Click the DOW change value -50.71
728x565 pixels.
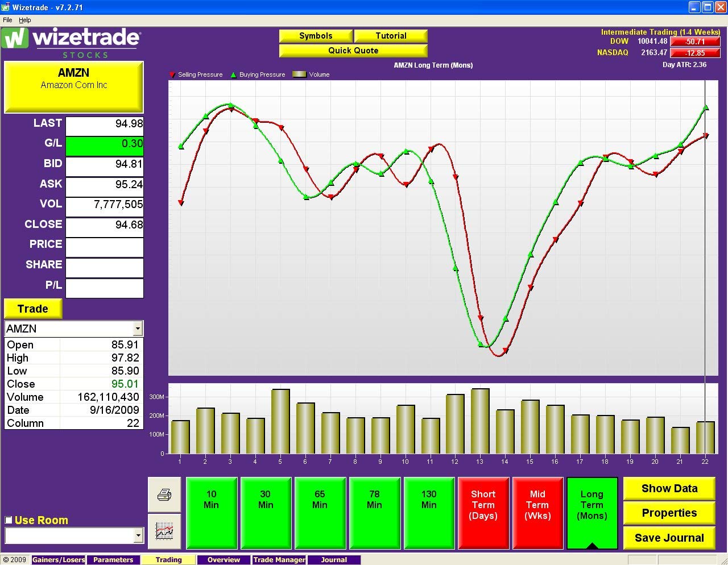click(x=695, y=41)
